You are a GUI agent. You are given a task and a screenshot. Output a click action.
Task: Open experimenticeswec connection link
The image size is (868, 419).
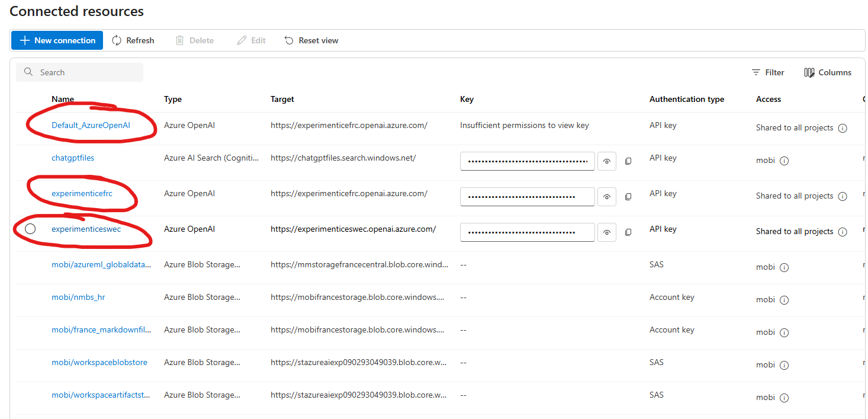[86, 229]
